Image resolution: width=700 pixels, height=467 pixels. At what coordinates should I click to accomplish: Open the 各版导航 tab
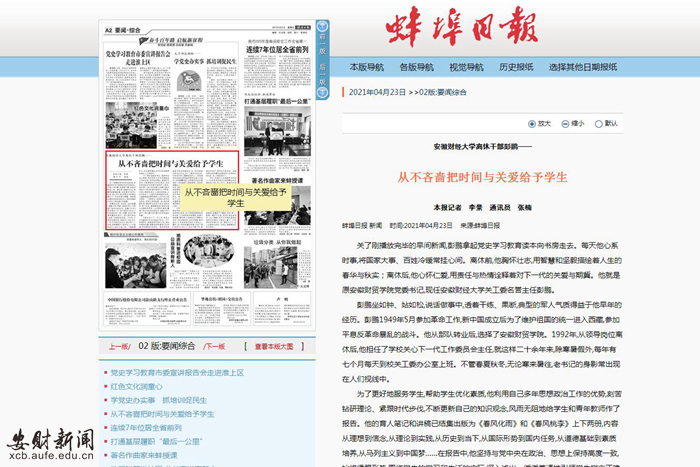pyautogui.click(x=416, y=67)
